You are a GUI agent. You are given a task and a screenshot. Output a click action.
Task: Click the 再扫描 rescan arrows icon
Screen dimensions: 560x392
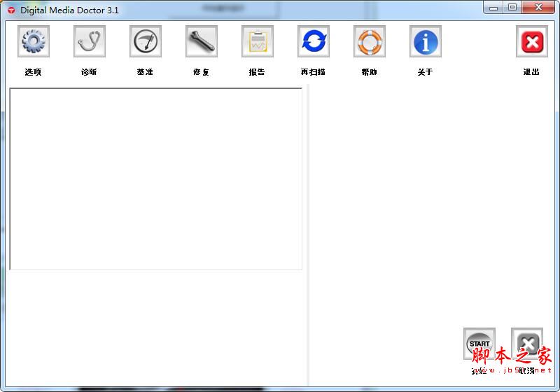pyautogui.click(x=314, y=41)
